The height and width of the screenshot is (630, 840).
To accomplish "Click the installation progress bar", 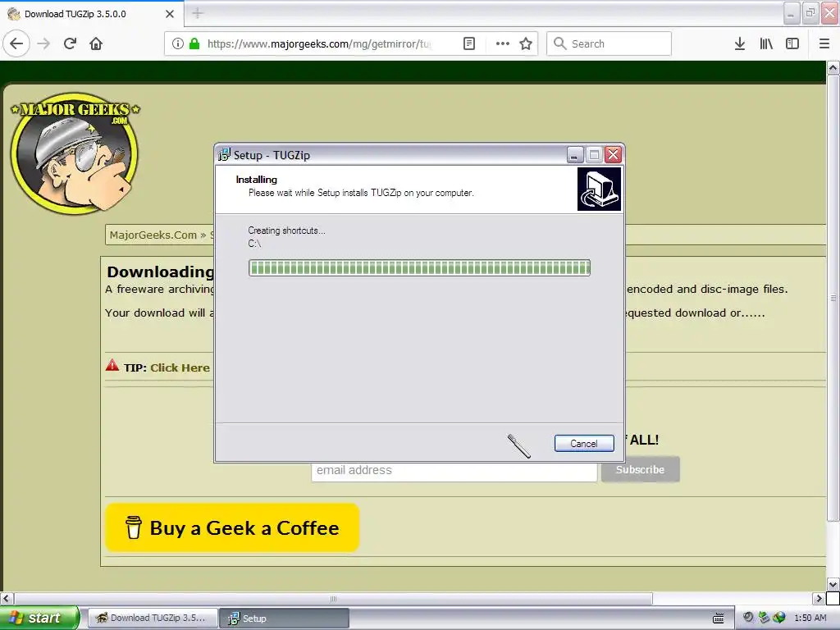I will [419, 268].
